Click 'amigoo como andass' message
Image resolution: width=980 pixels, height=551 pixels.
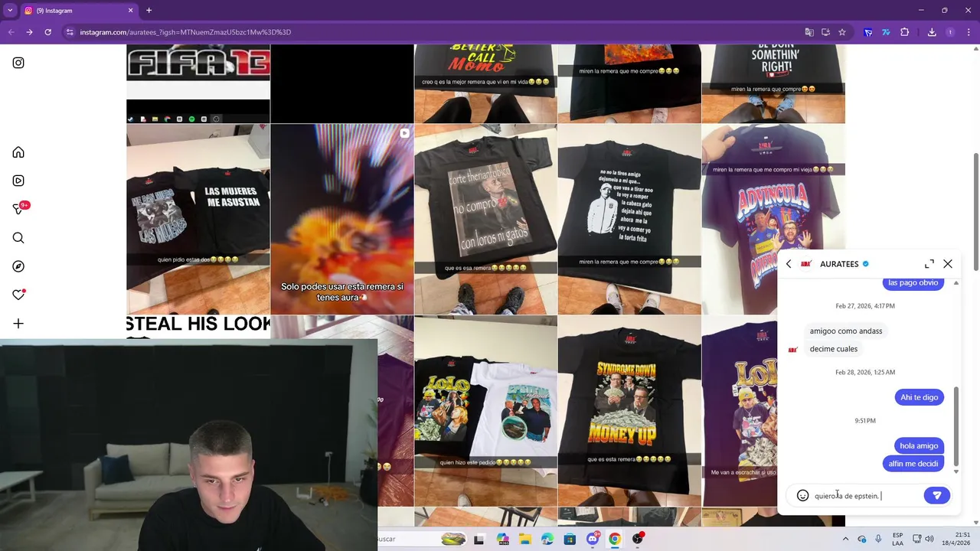tap(846, 331)
